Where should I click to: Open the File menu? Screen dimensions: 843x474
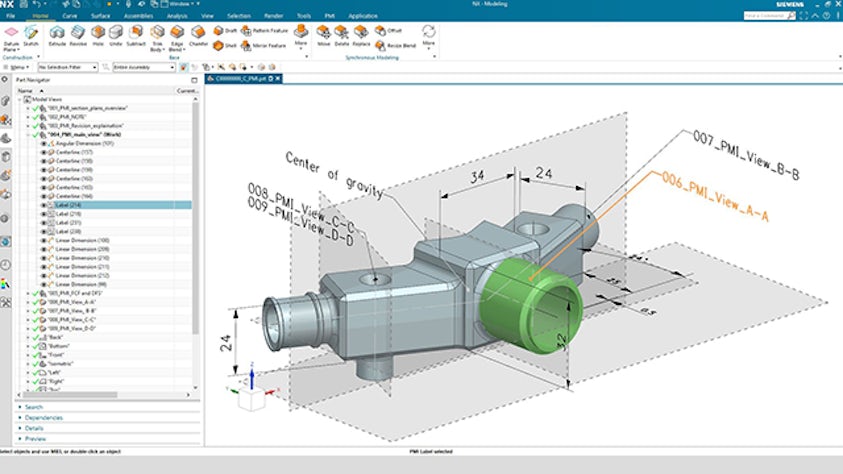pyautogui.click(x=11, y=16)
